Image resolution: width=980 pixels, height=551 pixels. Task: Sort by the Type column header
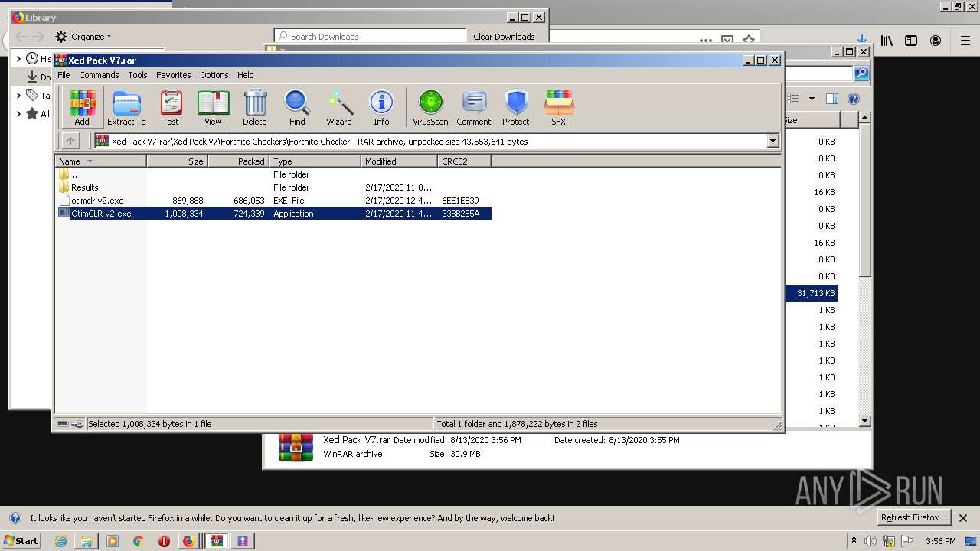(315, 161)
